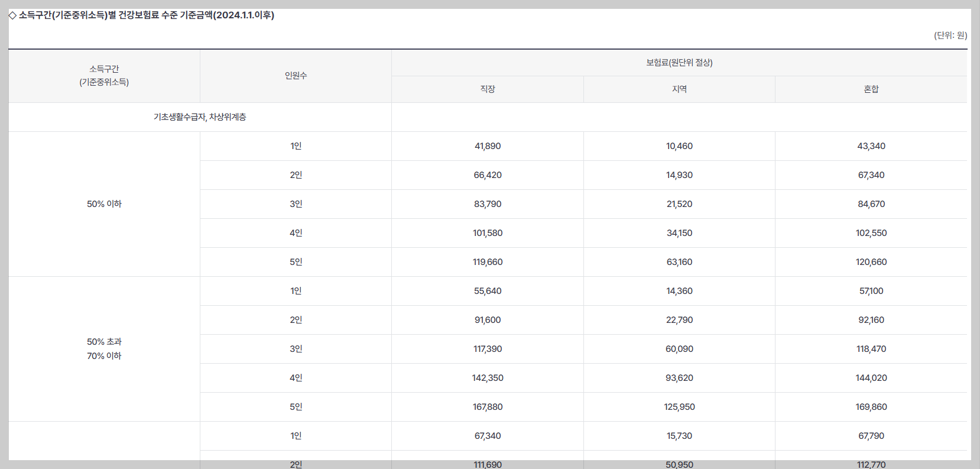Click the figure '169,860'
The width and height of the screenshot is (980, 469).
click(x=871, y=407)
